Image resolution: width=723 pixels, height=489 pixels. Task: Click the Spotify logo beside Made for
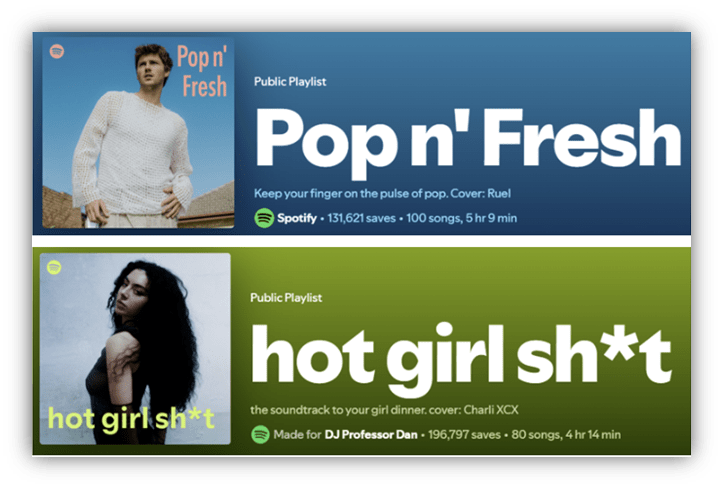(261, 435)
